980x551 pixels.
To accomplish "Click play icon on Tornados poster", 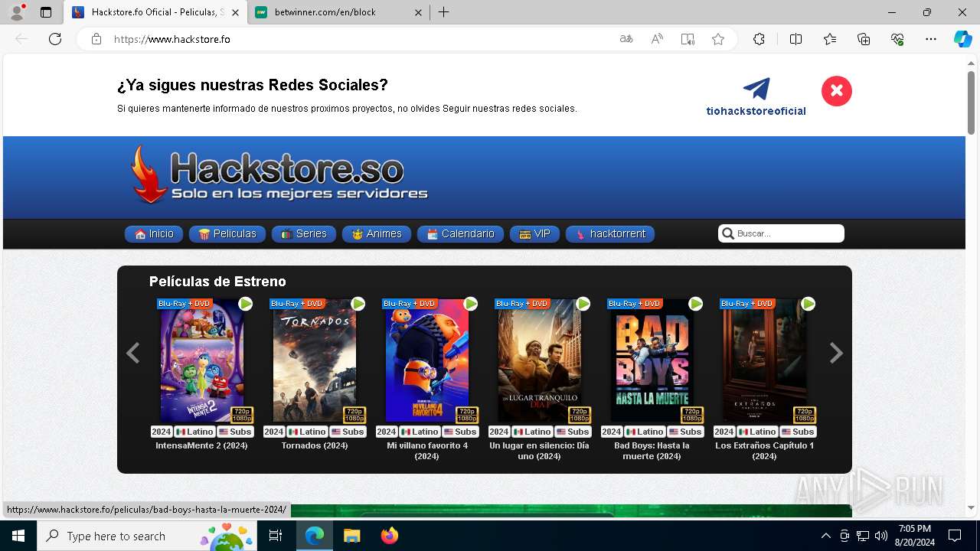I will (x=358, y=304).
